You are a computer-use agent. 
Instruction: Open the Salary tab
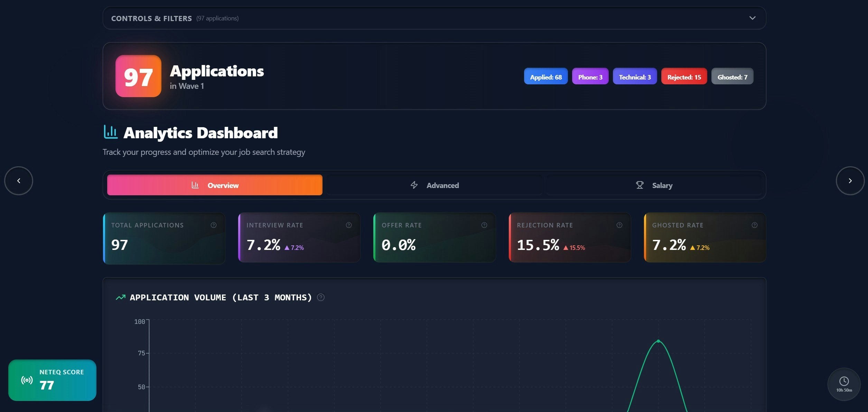tap(655, 185)
